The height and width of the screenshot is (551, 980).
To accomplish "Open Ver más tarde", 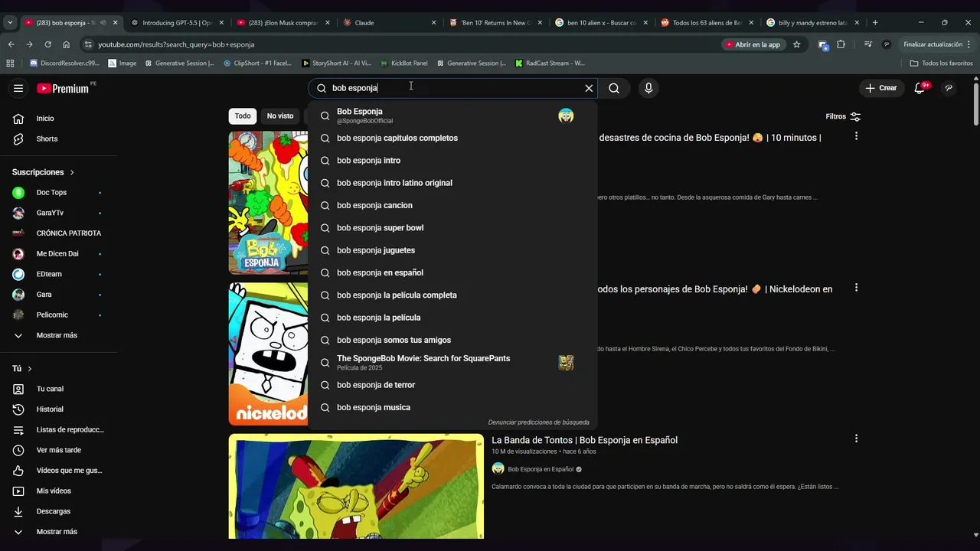I will pos(58,450).
